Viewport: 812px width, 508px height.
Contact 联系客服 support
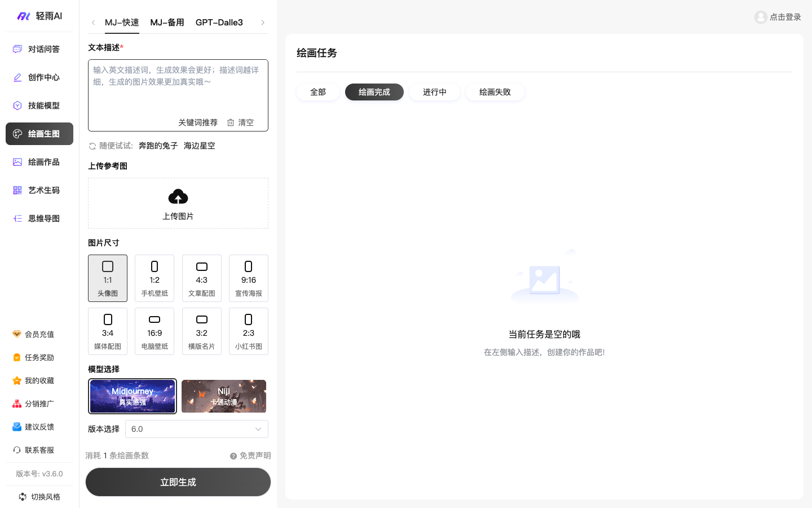[x=39, y=450]
